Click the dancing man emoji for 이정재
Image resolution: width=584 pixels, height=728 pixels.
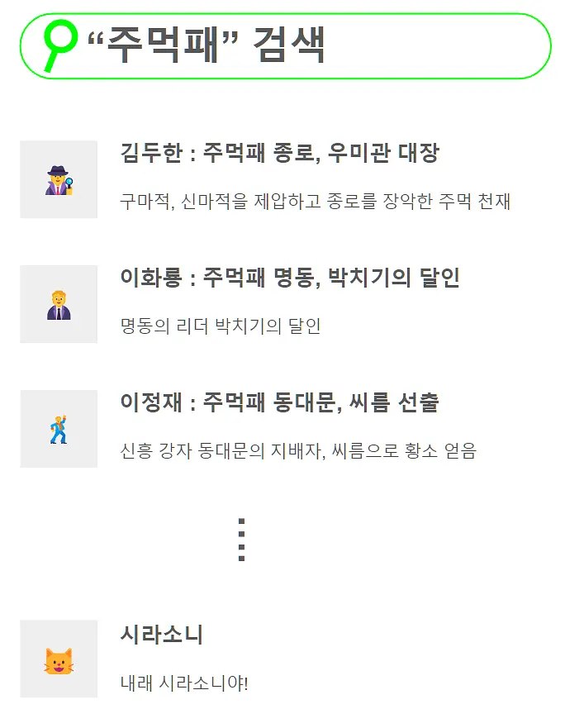click(59, 430)
